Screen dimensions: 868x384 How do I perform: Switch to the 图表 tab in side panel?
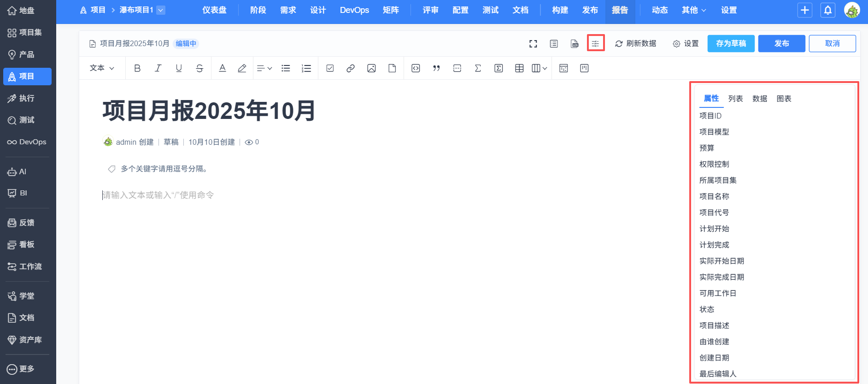point(784,99)
